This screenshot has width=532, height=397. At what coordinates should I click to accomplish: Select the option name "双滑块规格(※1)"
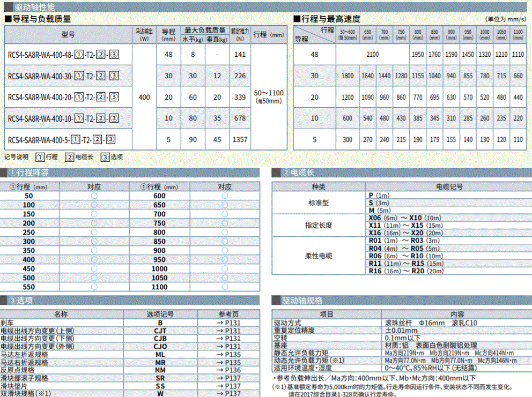pos(25,394)
